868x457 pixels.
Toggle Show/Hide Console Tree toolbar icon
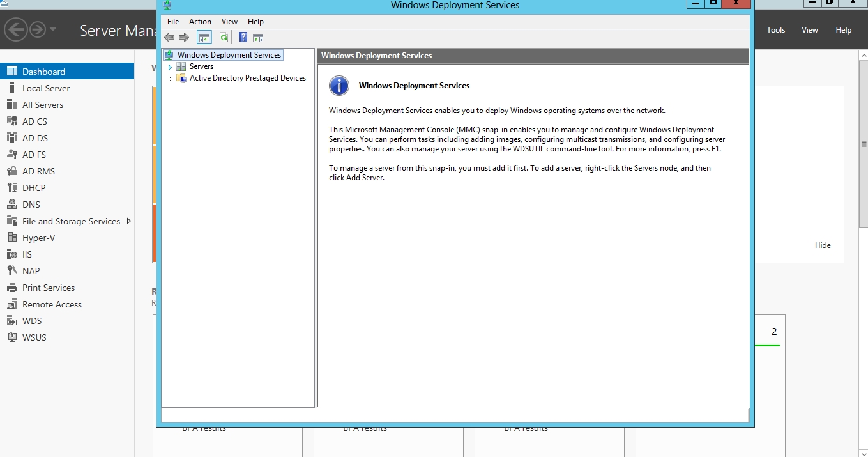point(204,38)
